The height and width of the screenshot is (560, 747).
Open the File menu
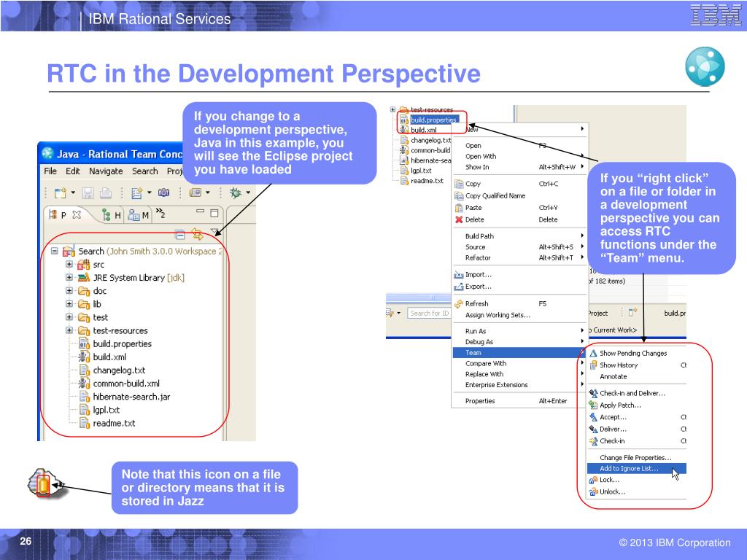click(50, 171)
